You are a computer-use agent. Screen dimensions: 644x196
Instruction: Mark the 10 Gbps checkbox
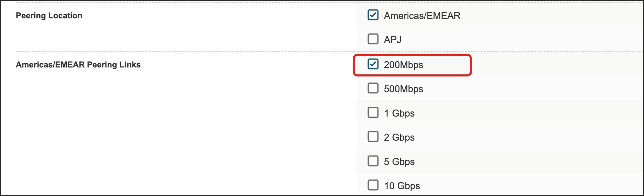coord(373,185)
